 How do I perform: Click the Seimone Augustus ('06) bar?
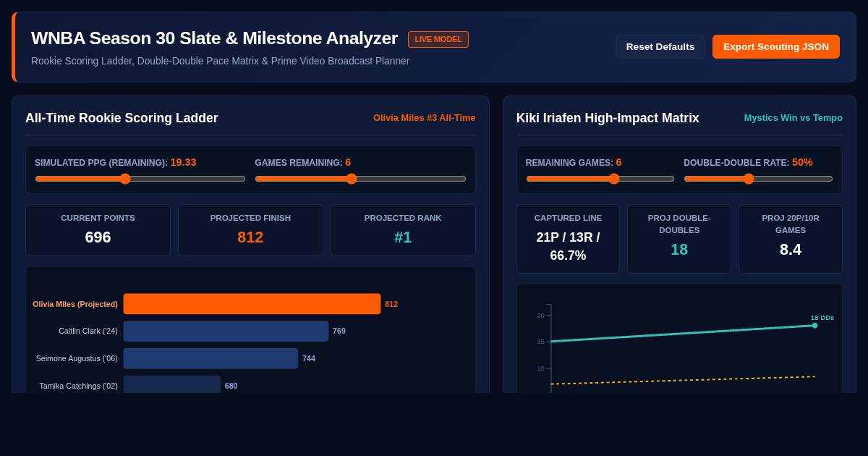click(210, 358)
